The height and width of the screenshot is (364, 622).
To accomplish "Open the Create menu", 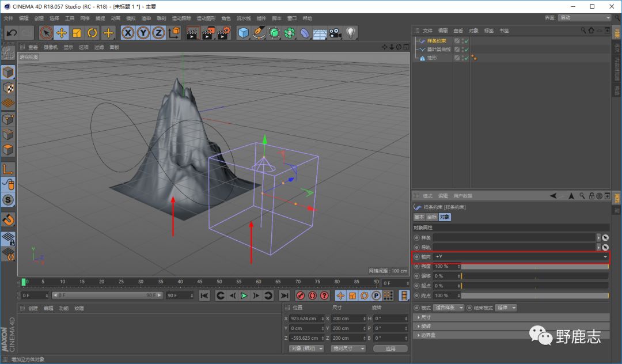I will (x=39, y=18).
